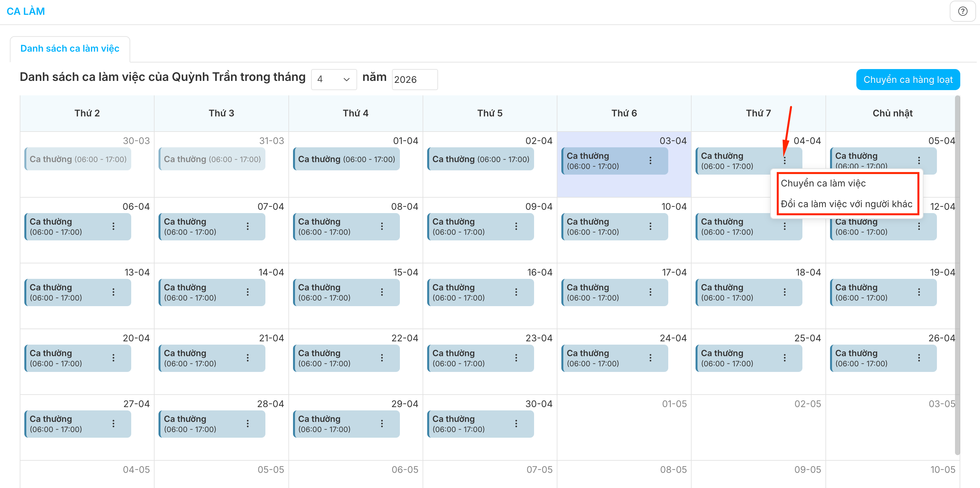Open three-dot menu for 06-04 shift
980x488 pixels.
(x=113, y=226)
